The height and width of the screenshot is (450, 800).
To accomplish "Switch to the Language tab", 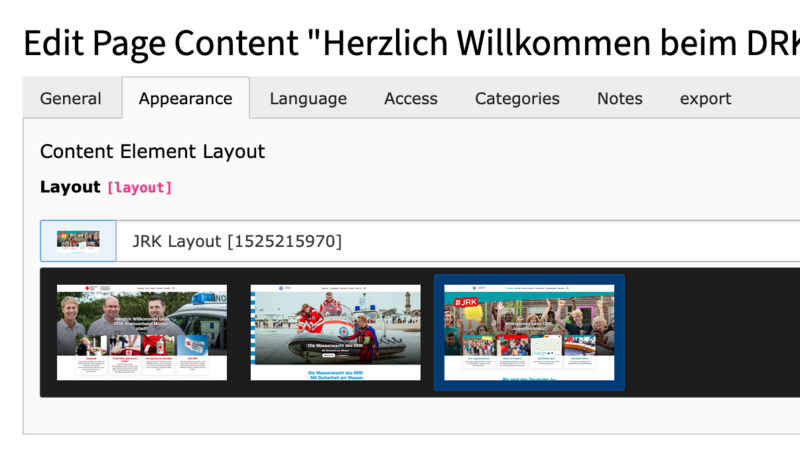I will click(308, 98).
